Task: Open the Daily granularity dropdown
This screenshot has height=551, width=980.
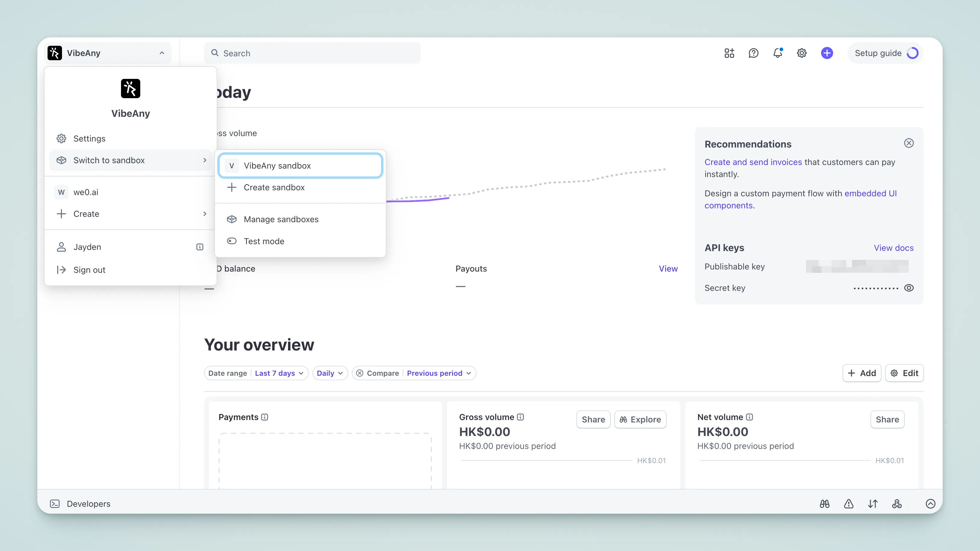Action: coord(330,373)
